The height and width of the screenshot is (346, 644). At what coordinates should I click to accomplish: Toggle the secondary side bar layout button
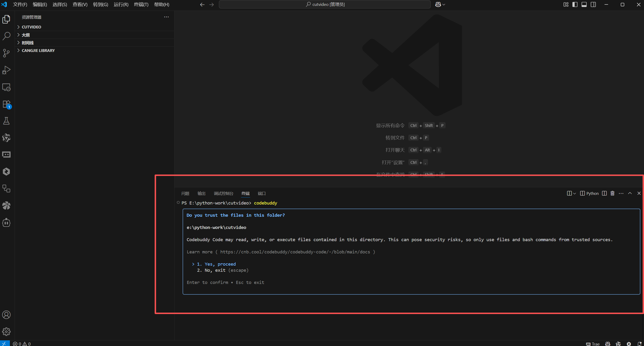[593, 4]
